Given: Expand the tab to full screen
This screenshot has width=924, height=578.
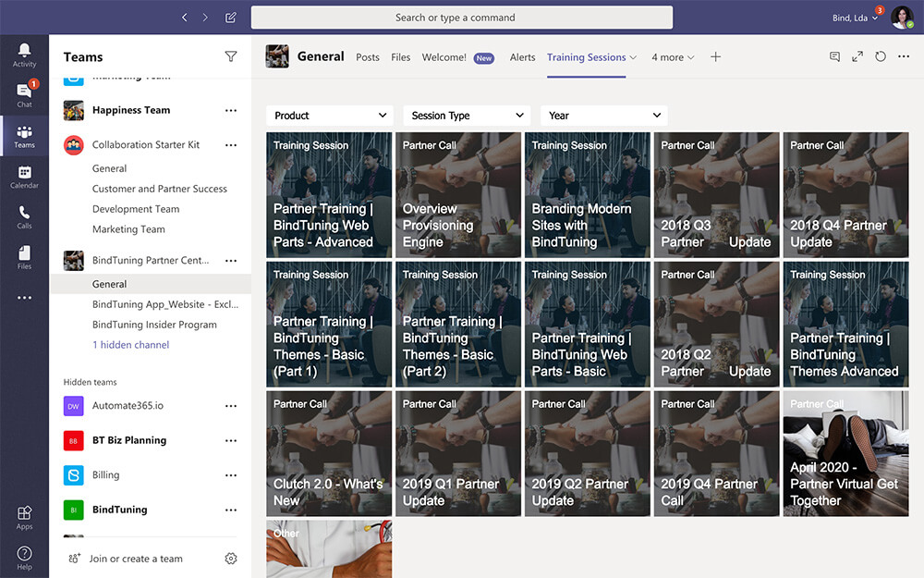Looking at the screenshot, I should tap(857, 56).
